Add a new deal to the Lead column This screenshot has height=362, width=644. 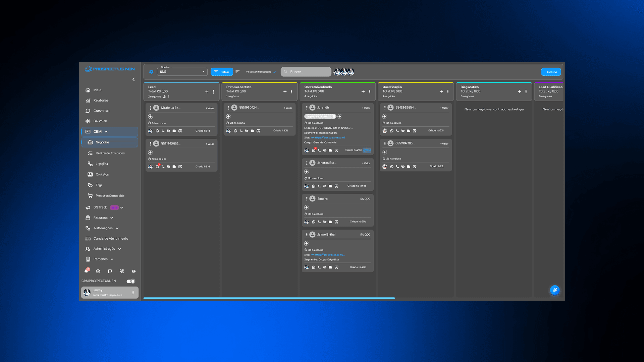[x=207, y=92]
